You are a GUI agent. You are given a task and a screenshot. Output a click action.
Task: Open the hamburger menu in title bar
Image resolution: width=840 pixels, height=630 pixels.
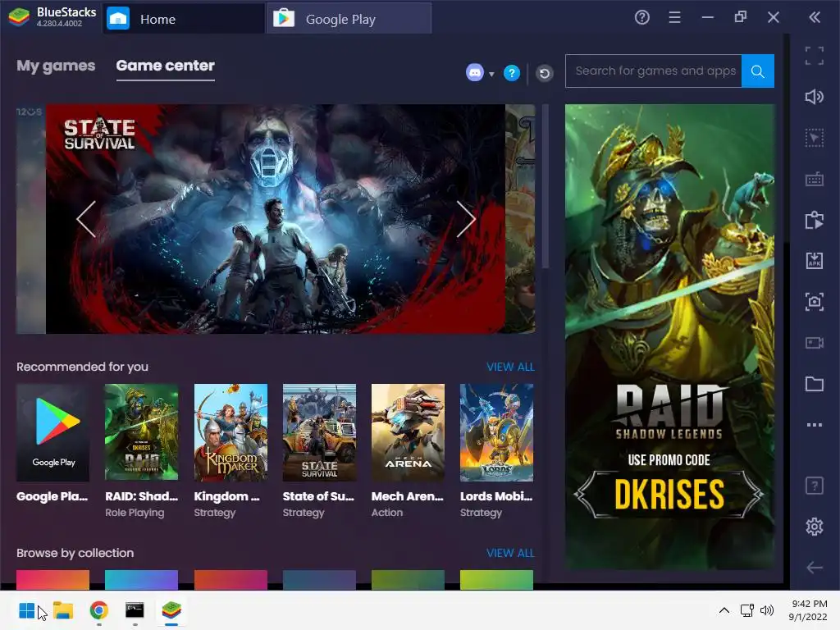coord(674,18)
